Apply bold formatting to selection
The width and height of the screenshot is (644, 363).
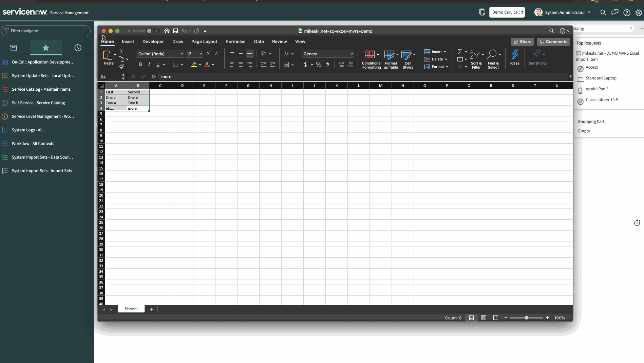140,64
